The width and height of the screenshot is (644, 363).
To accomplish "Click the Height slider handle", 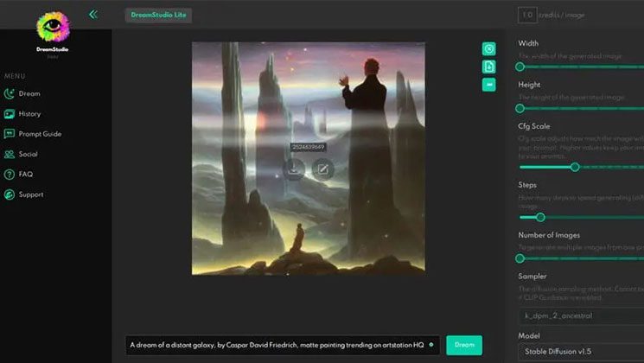I will [520, 108].
